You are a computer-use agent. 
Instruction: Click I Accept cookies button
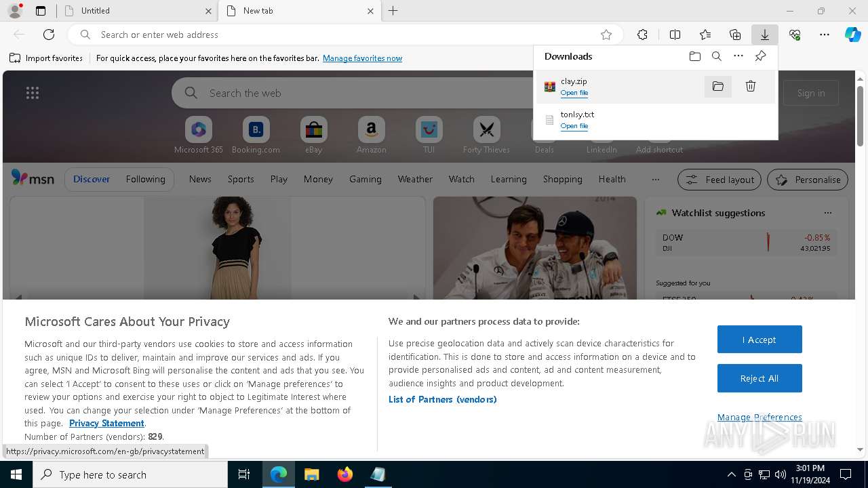[x=759, y=340]
